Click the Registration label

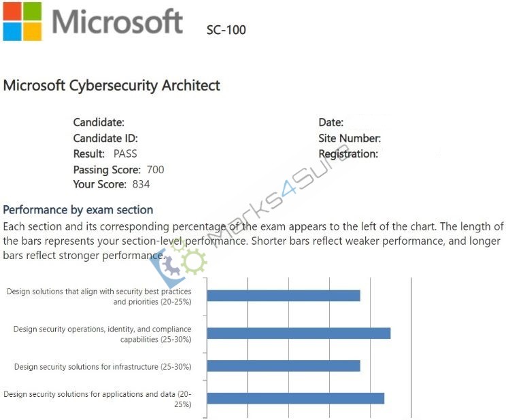click(x=348, y=154)
